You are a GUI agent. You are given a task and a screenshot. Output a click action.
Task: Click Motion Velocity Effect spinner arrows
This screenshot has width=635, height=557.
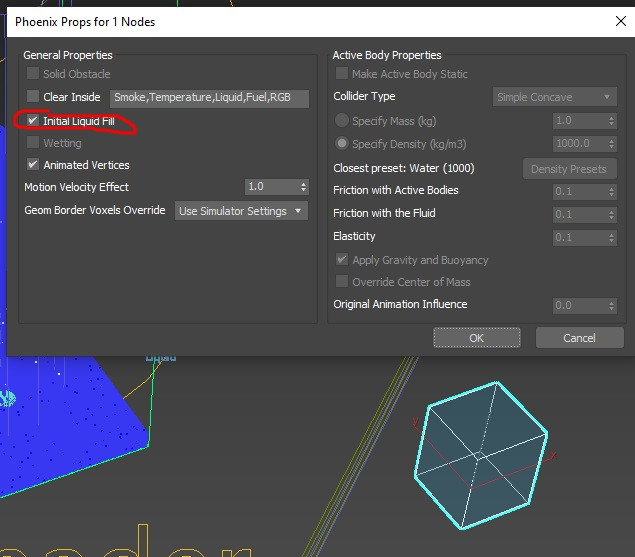click(303, 187)
